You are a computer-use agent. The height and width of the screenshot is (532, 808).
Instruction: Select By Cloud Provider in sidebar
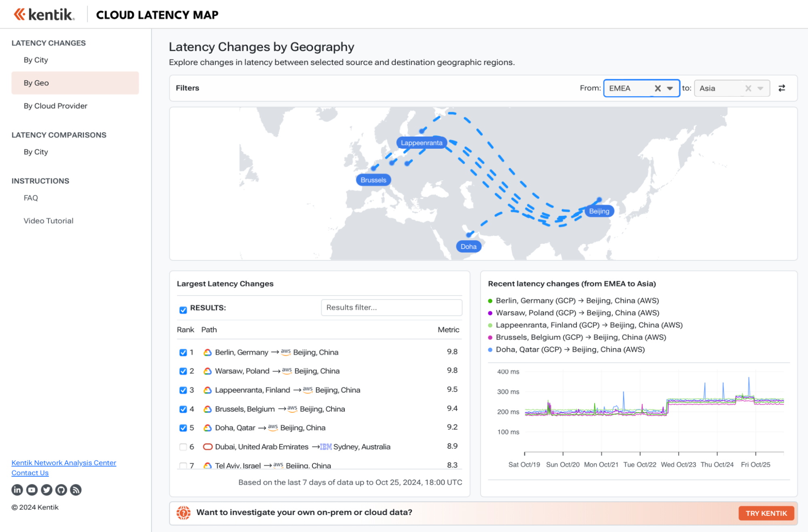pyautogui.click(x=55, y=106)
